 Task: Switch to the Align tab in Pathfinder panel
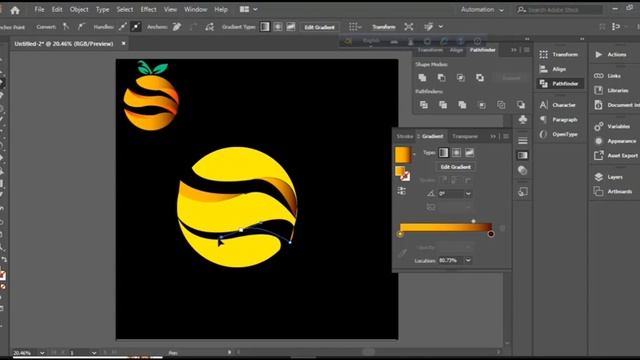pyautogui.click(x=456, y=50)
